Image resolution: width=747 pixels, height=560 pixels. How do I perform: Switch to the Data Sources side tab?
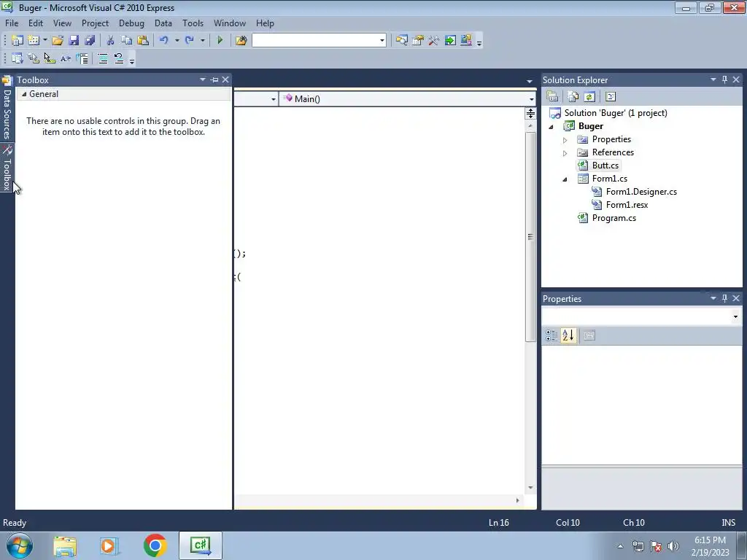tap(7, 108)
